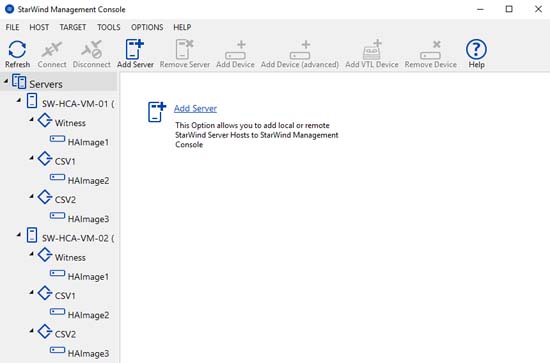Collapse CSV2 under SW-HCA-VM-02
Screen dimensions: 550x363
click(x=32, y=330)
